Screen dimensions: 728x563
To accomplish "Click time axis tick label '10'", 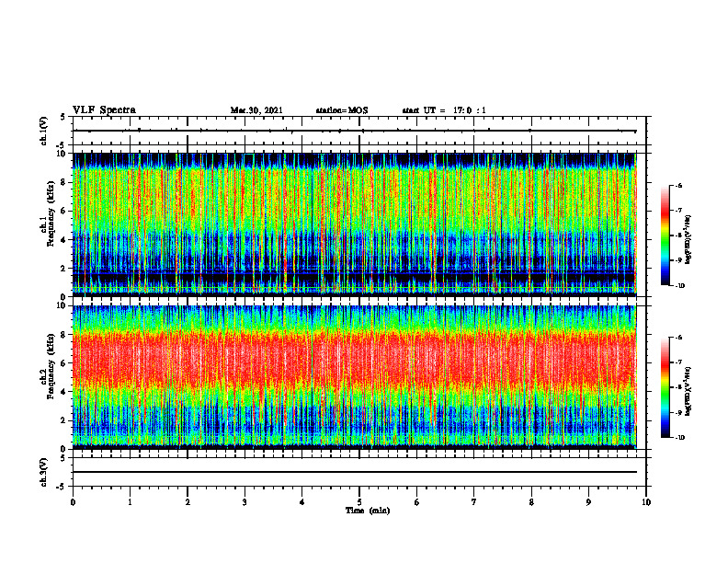I will click(646, 502).
